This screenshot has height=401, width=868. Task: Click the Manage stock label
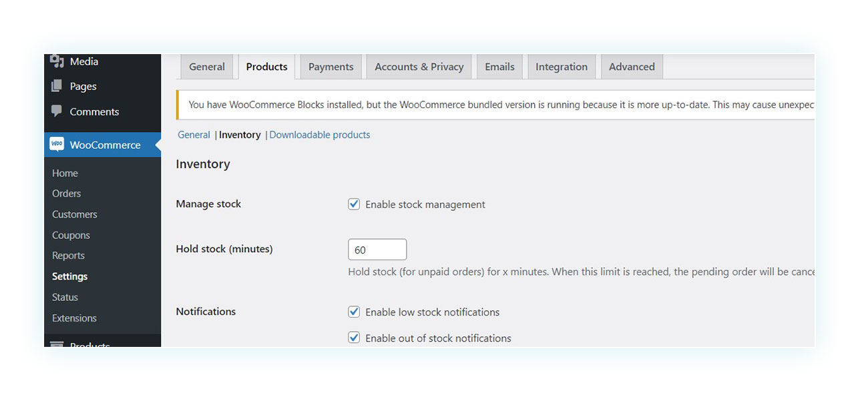coord(208,204)
